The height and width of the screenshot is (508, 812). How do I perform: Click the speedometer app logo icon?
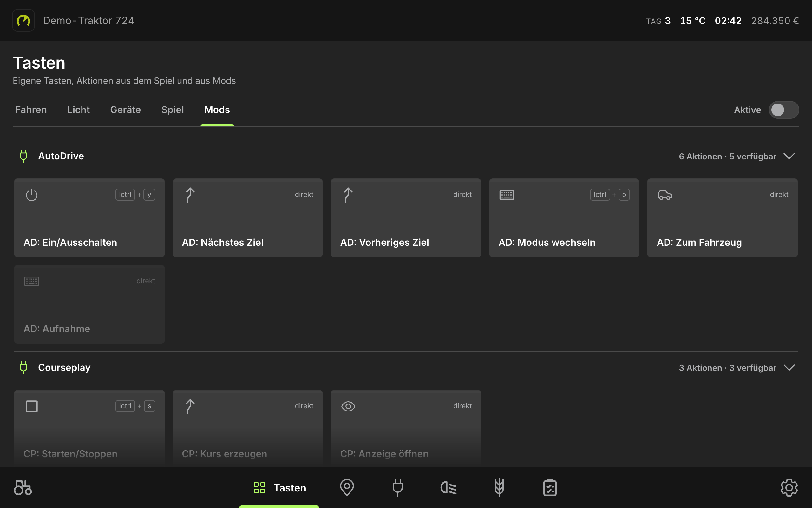click(23, 21)
